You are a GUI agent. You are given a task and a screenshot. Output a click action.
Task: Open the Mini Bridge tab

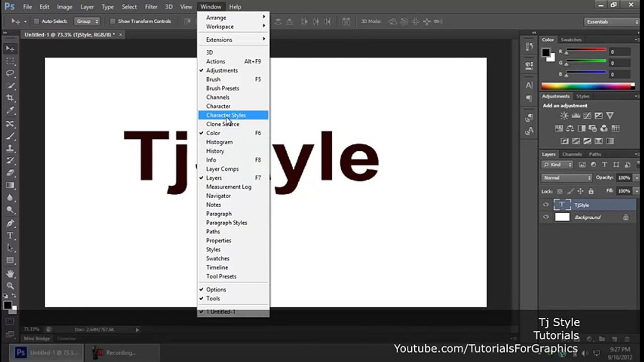[37, 339]
